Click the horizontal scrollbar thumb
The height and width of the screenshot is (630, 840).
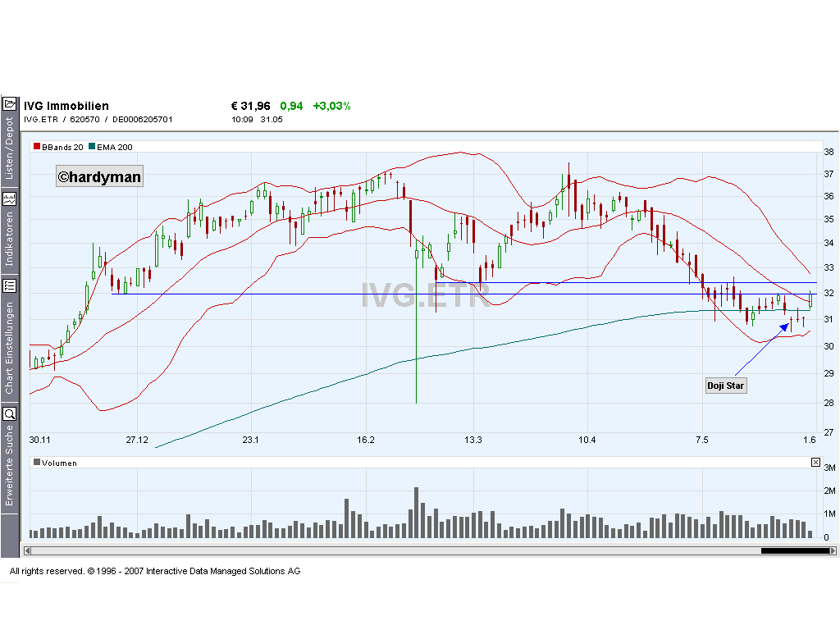pyautogui.click(x=796, y=550)
